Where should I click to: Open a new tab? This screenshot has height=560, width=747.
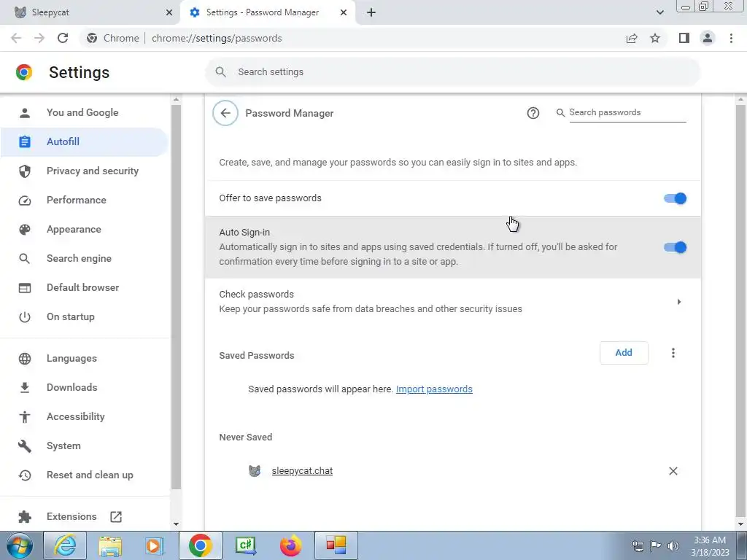[x=371, y=12]
